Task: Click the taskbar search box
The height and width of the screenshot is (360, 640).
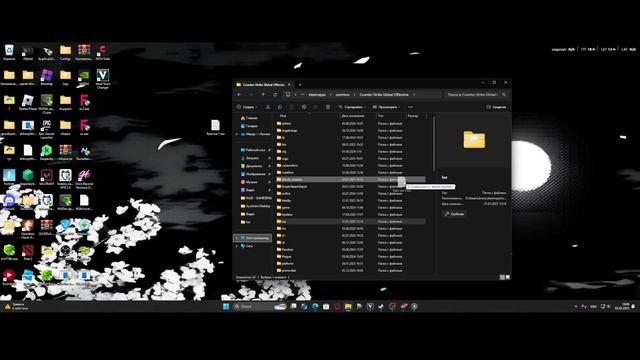Action: [x=260, y=306]
